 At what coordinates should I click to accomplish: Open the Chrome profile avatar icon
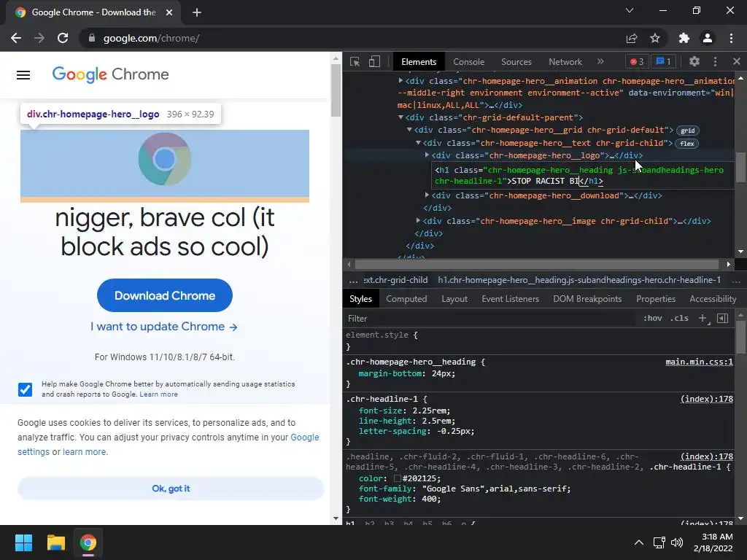[x=708, y=38]
